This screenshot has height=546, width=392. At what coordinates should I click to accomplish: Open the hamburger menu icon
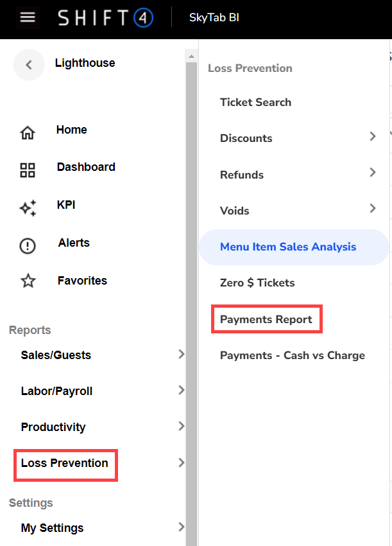[28, 17]
